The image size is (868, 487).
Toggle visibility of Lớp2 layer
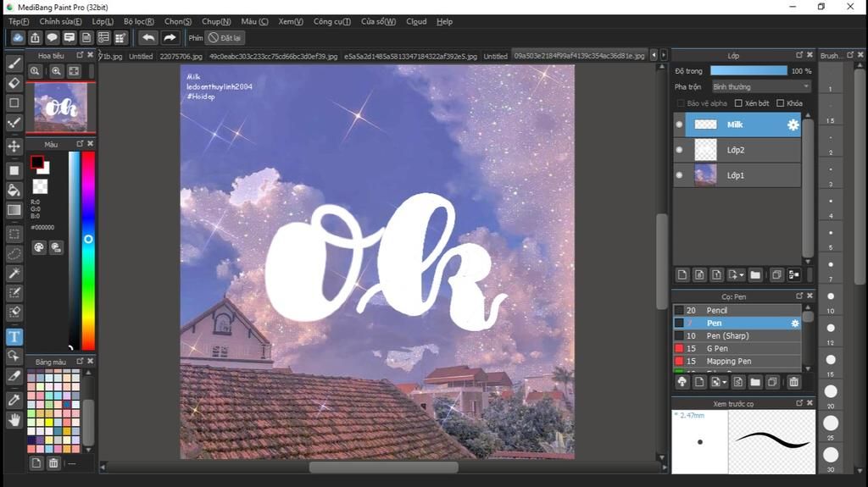point(679,150)
